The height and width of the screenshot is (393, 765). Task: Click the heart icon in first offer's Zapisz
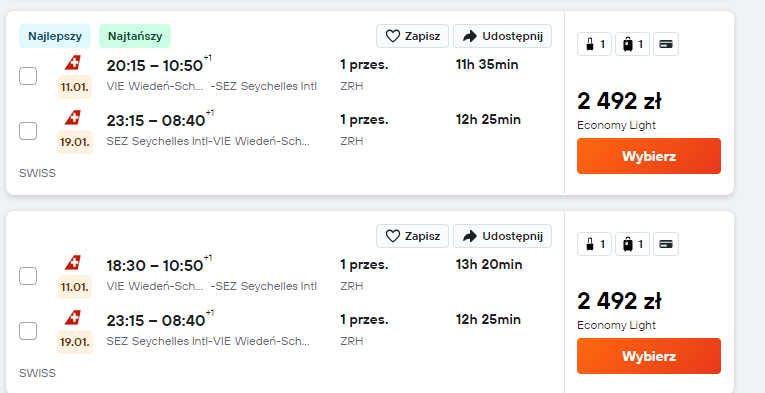[x=393, y=36]
